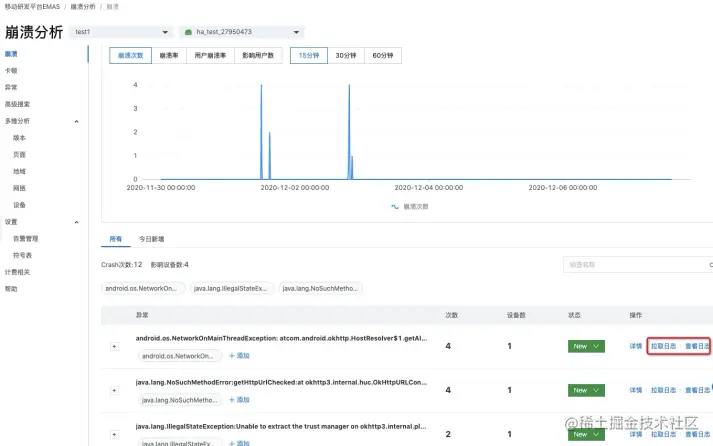Set chart interval to 60分钟
This screenshot has width=713, height=446.
(382, 55)
